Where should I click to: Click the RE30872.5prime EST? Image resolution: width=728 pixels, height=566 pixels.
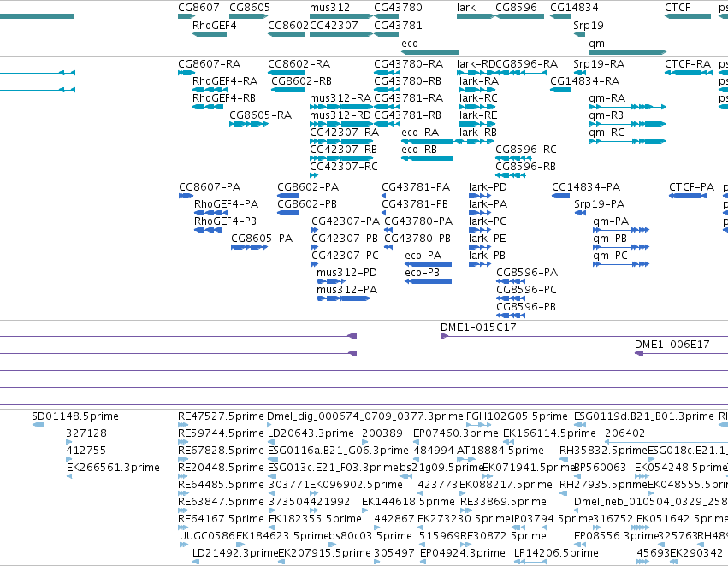point(465,545)
